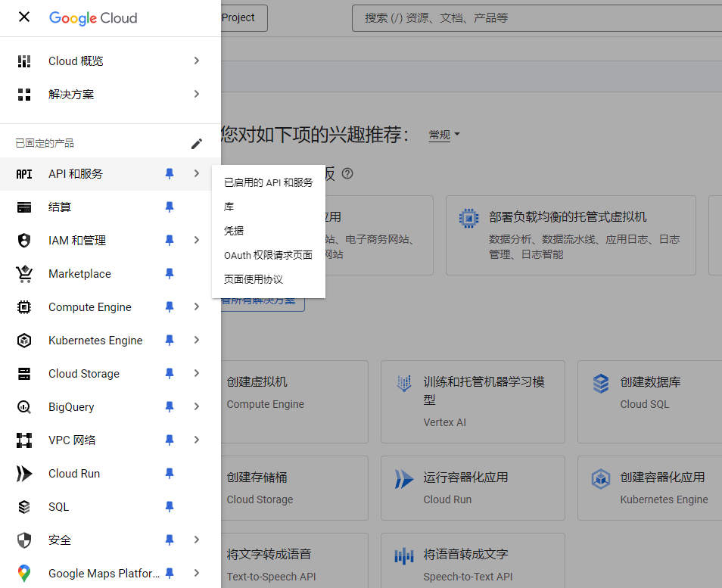The width and height of the screenshot is (722, 588).
Task: Click the Cloud Run card icon
Action: (404, 479)
